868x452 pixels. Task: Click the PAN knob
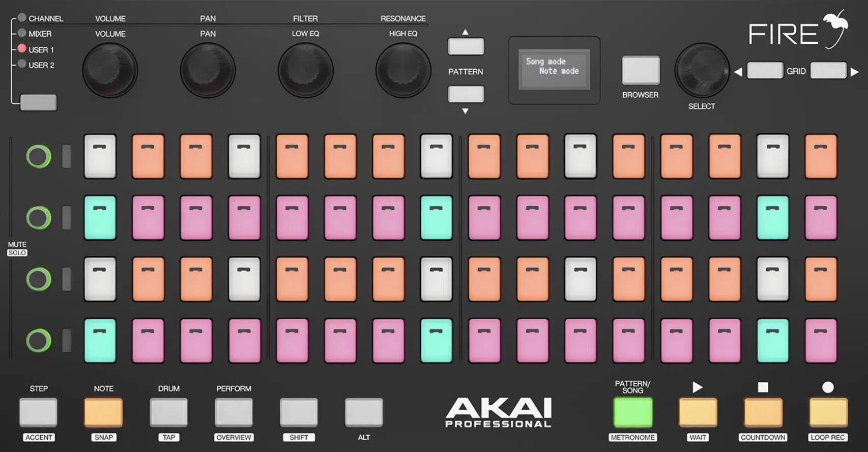208,70
